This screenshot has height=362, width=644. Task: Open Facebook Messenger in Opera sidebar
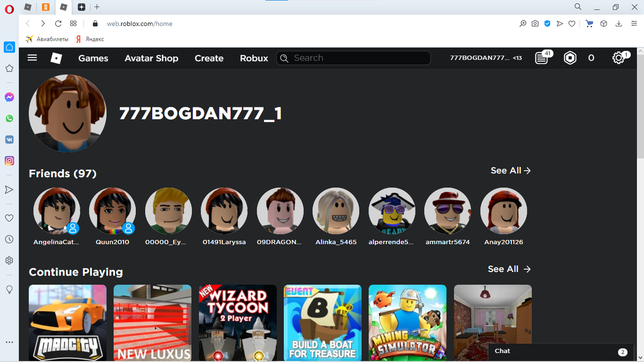pyautogui.click(x=9, y=98)
